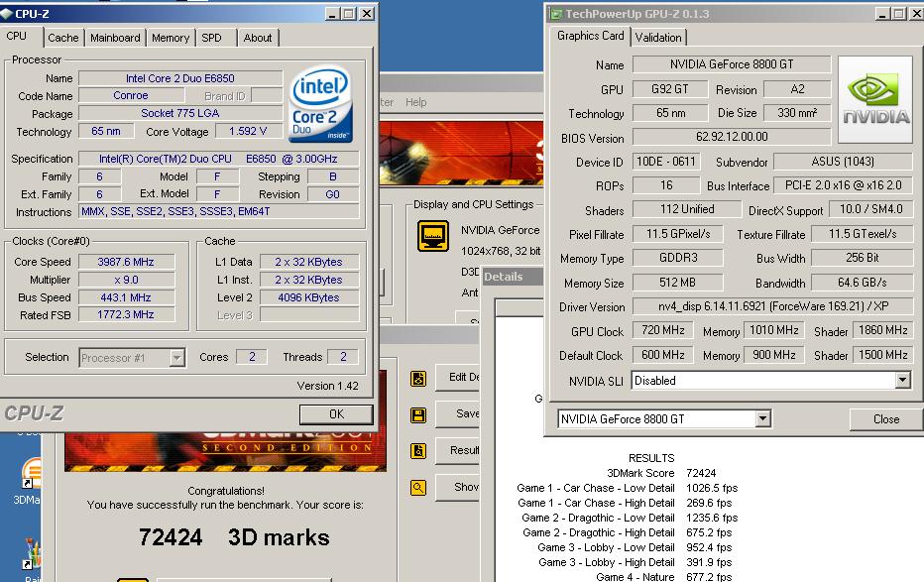Image resolution: width=924 pixels, height=582 pixels.
Task: Click the Details window title bar
Action: point(513,277)
